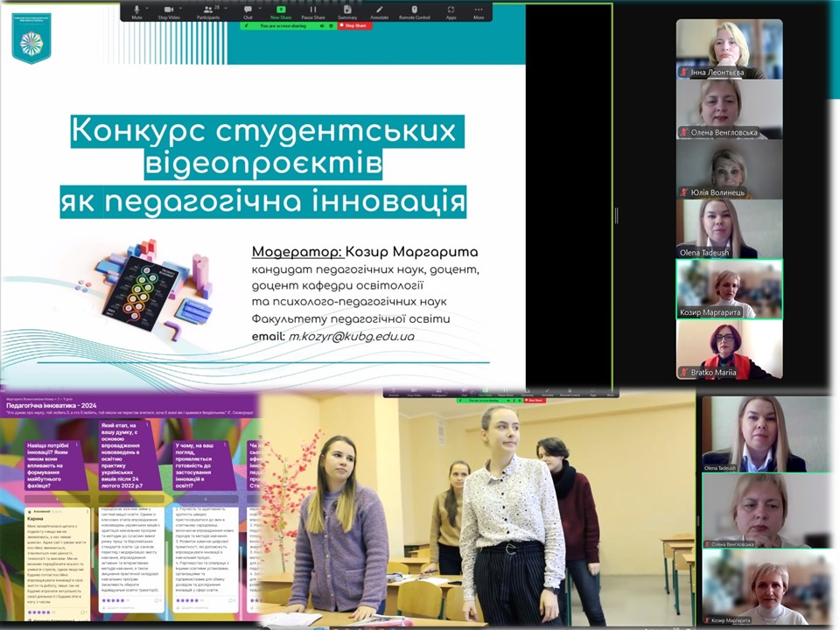Screen dimensions: 840x630
Task: Click the red Stop Share button
Action: point(354,26)
